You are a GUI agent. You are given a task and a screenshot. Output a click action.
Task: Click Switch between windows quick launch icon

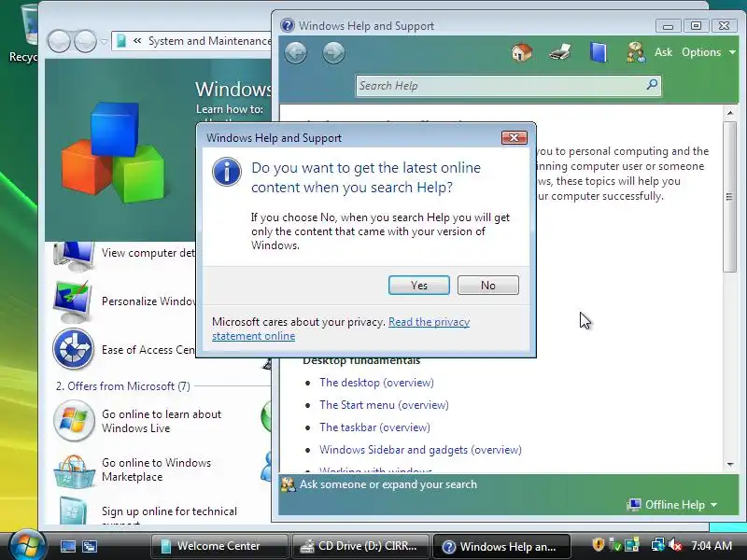[x=90, y=546]
